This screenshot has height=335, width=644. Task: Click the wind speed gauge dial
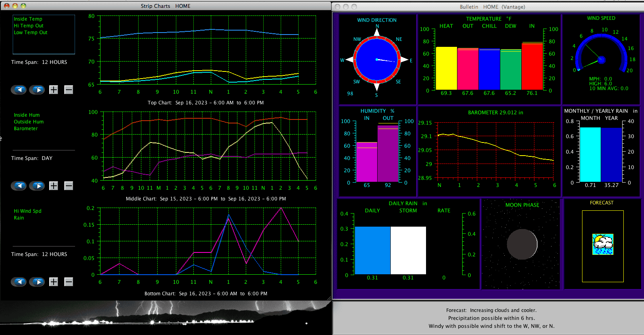pos(602,54)
